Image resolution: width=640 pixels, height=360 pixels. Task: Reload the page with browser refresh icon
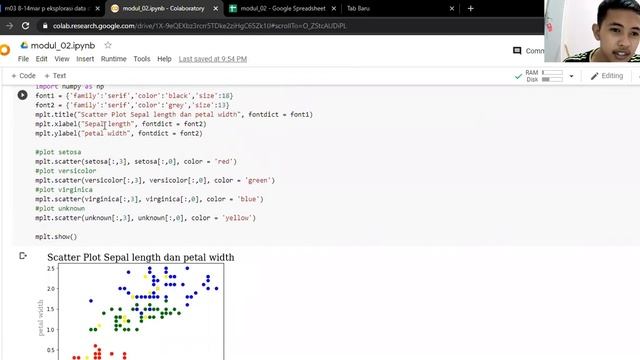25,26
